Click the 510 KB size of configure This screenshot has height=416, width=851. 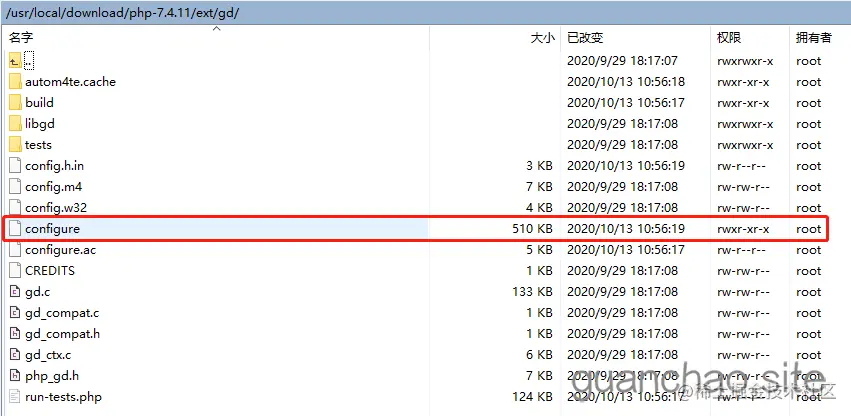(532, 229)
